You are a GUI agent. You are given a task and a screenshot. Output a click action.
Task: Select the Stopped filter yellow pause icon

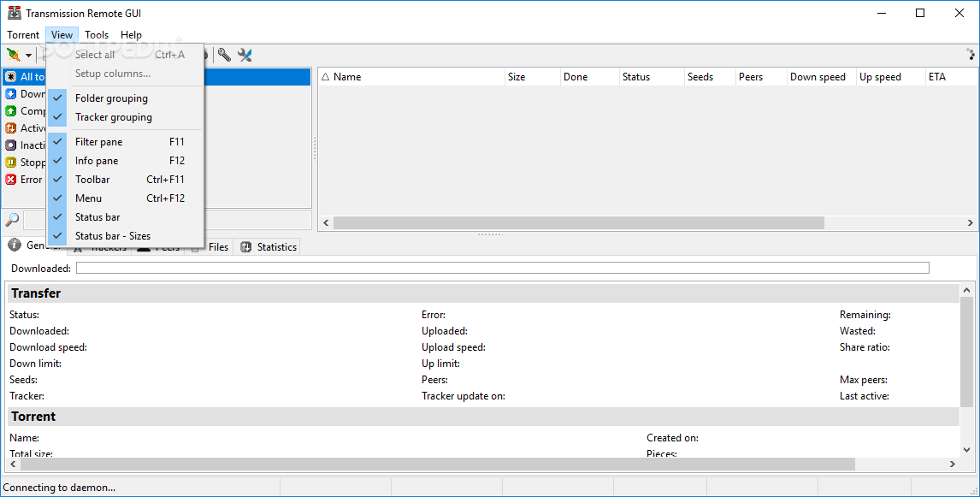coord(10,163)
